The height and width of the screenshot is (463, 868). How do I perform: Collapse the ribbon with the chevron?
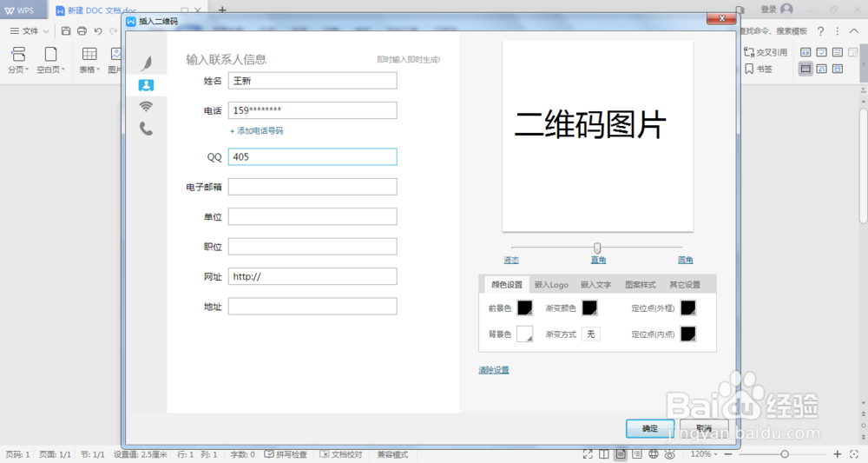click(854, 31)
